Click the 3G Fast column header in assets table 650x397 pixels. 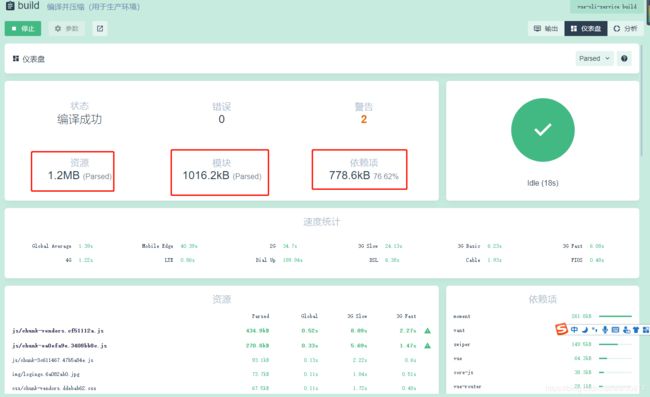pyautogui.click(x=406, y=316)
